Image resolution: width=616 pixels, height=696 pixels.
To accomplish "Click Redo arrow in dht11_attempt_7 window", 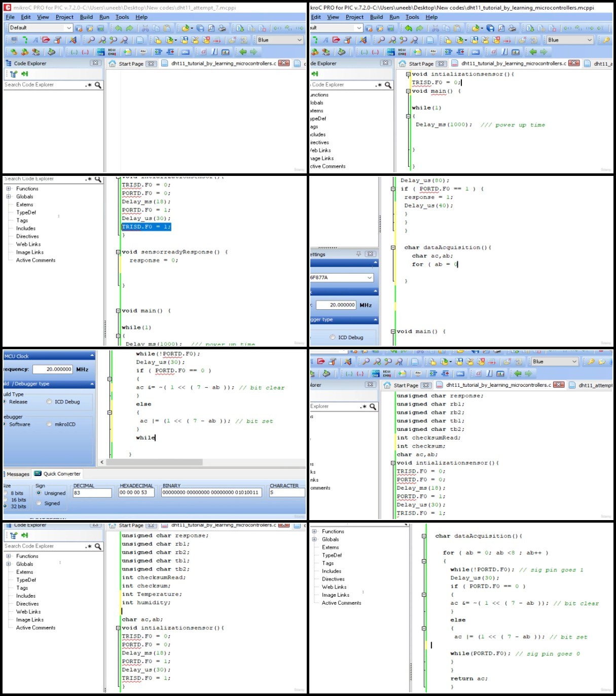I will coord(129,28).
